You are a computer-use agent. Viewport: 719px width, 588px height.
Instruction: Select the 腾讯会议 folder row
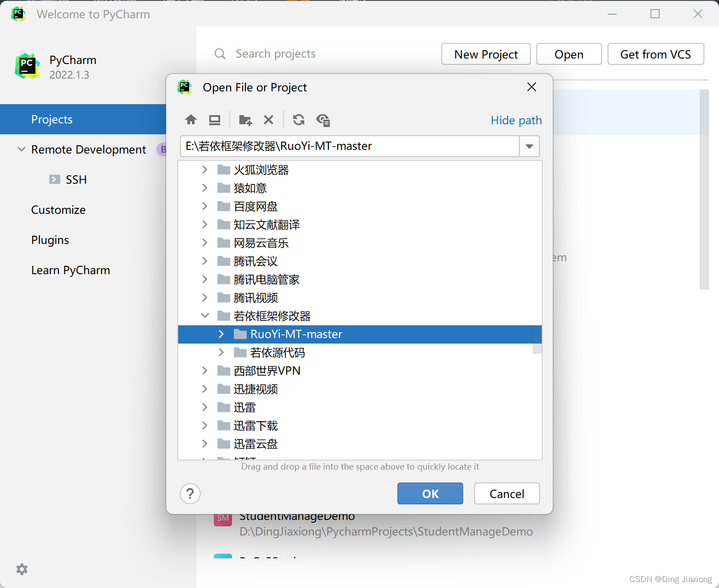[360, 261]
